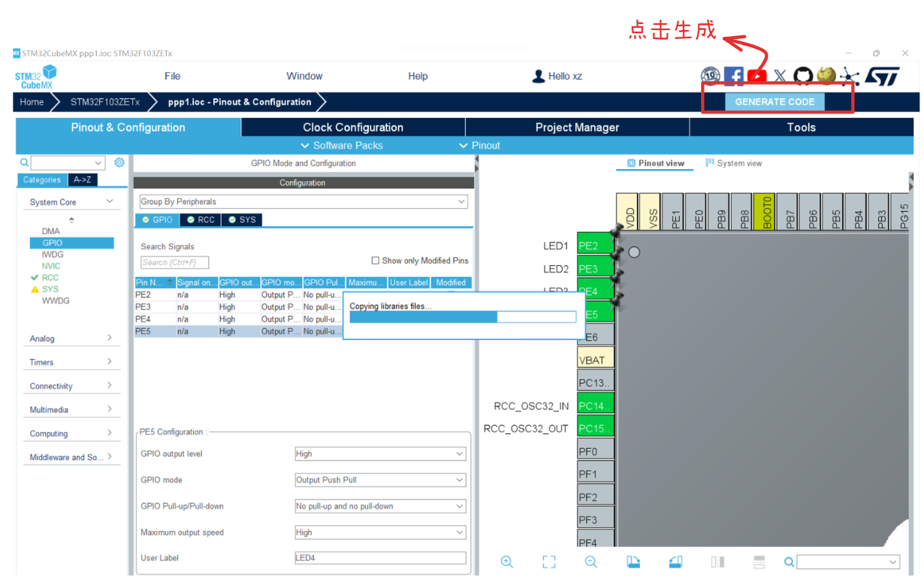
Task: Click the ST logo in the header
Action: point(882,76)
